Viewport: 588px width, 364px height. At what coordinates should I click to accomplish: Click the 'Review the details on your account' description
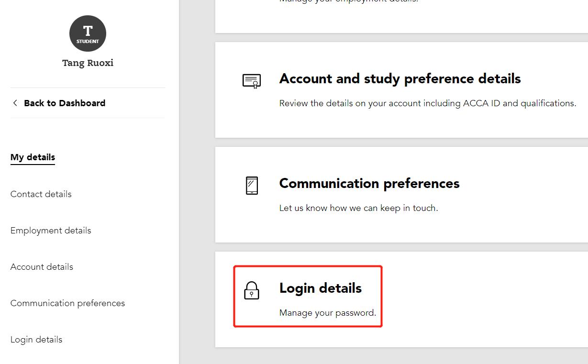pyautogui.click(x=427, y=103)
